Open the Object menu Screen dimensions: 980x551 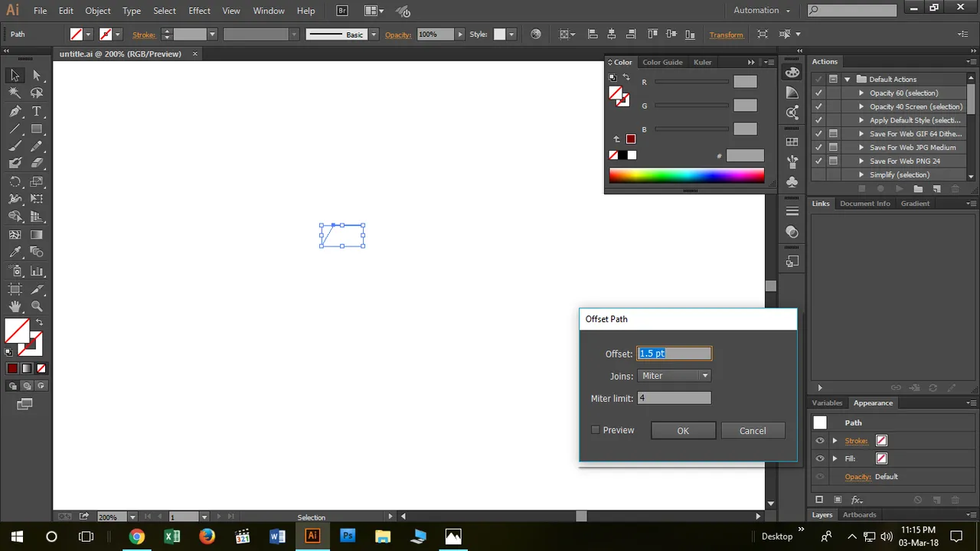coord(98,11)
